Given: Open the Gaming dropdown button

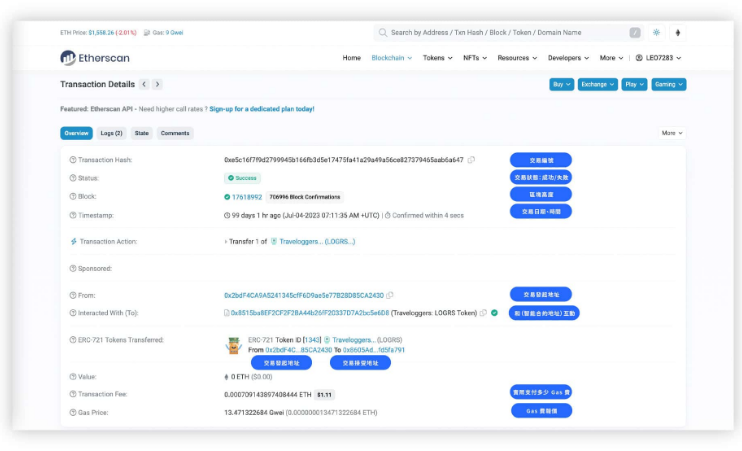Looking at the screenshot, I should 669,84.
